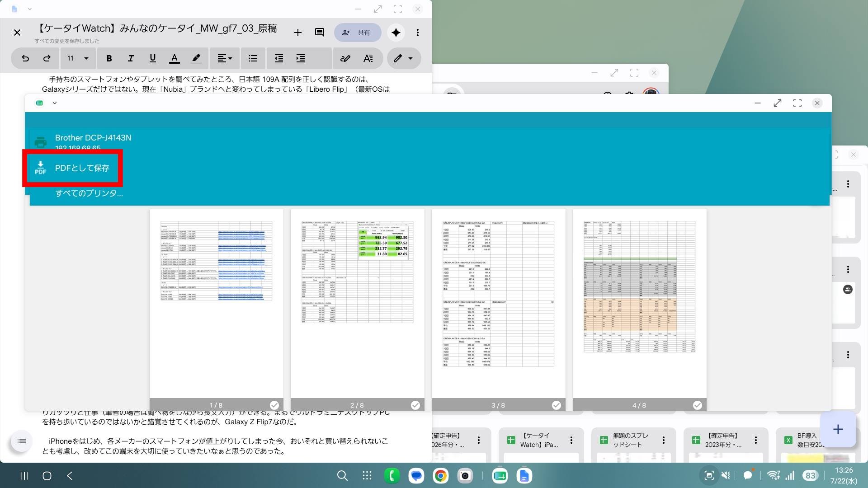Image resolution: width=868 pixels, height=488 pixels.
Task: Click the 共有 share button
Action: (357, 33)
